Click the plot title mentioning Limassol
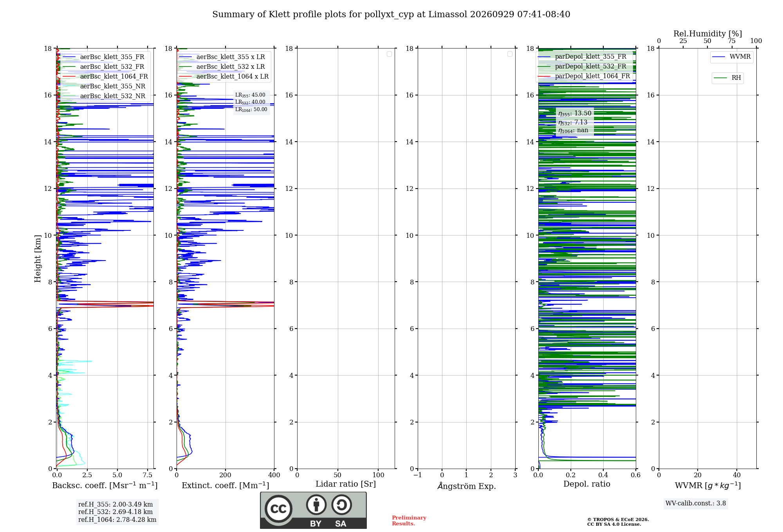Image resolution: width=783 pixels, height=532 pixels. tap(391, 14)
